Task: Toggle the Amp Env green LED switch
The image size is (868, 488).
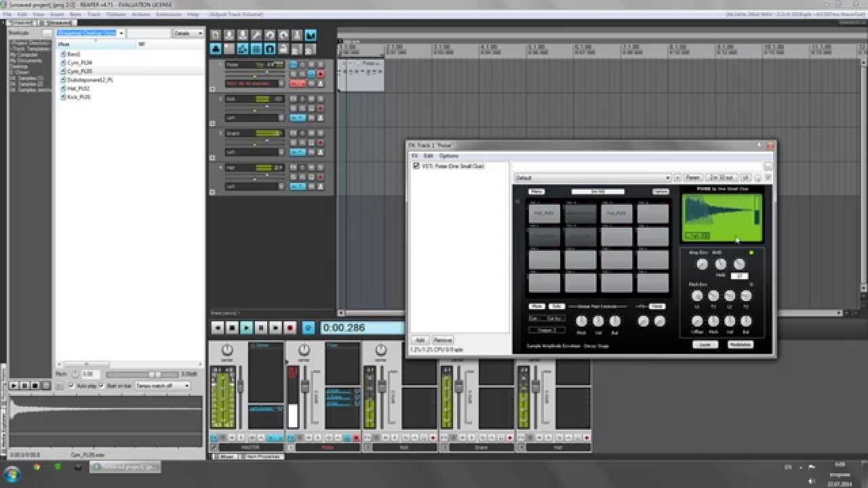Action: click(x=751, y=253)
